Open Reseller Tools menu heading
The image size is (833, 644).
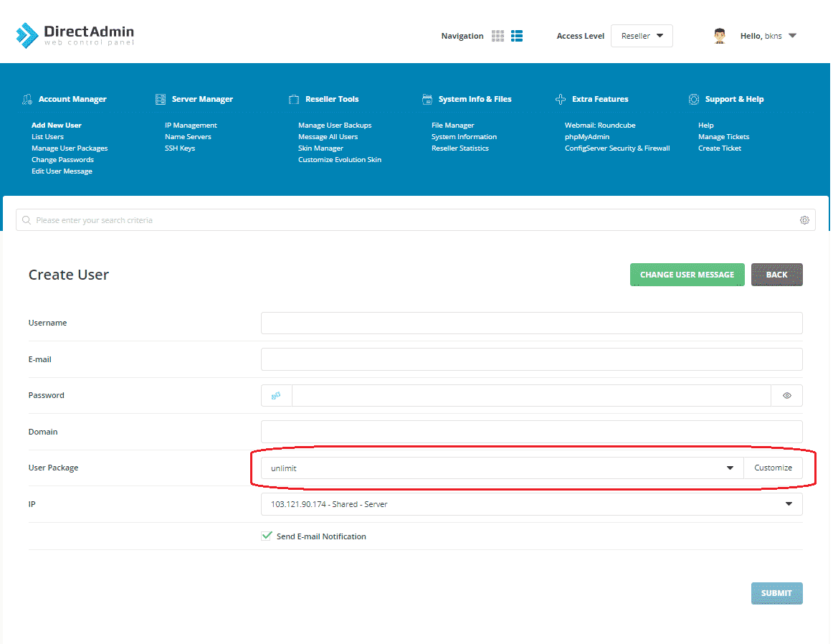[x=332, y=100]
